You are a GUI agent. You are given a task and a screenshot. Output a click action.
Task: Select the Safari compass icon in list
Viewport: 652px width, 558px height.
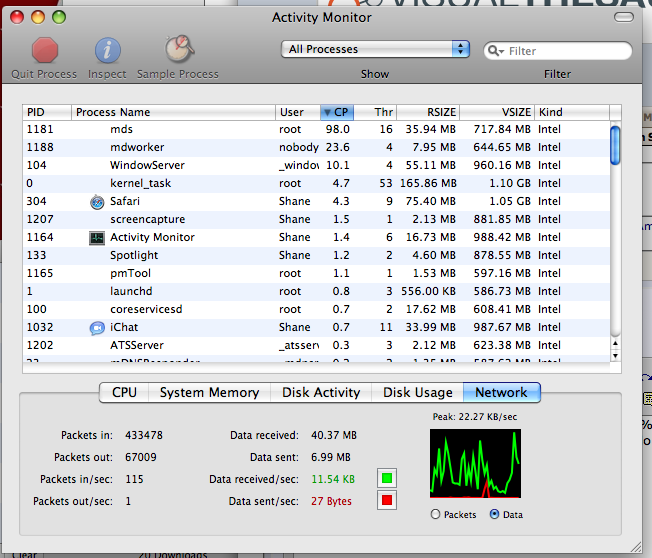[97, 202]
